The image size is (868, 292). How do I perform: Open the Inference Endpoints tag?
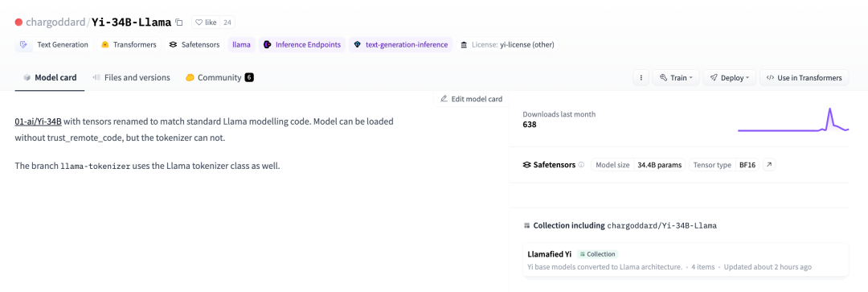[x=301, y=45]
